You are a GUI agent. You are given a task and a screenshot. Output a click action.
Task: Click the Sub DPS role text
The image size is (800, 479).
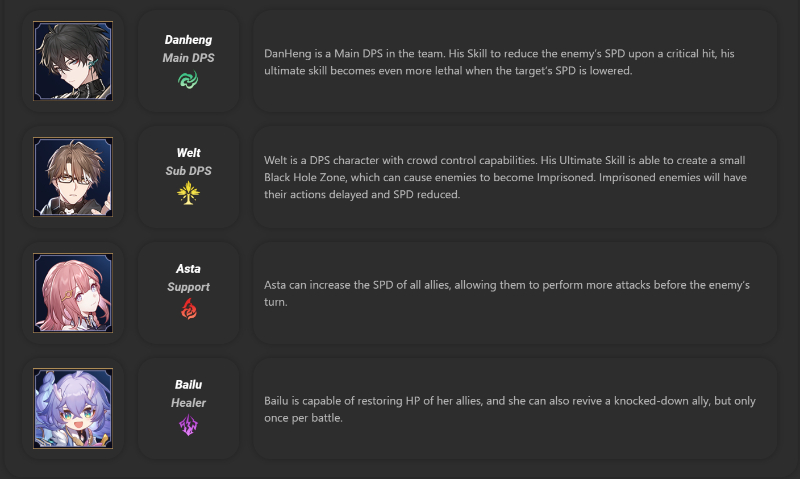188,171
